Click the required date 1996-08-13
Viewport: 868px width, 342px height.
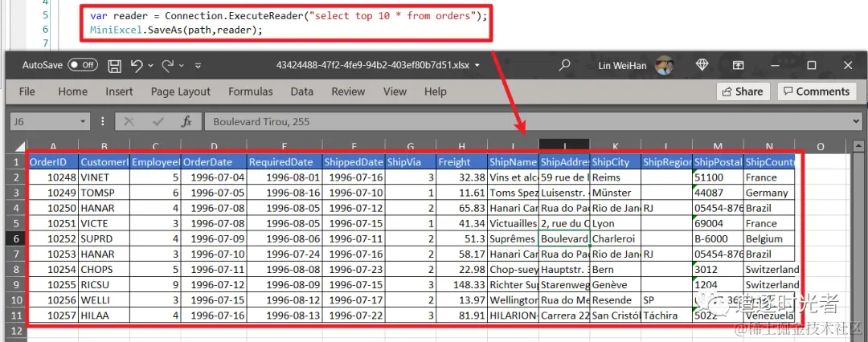tap(284, 316)
